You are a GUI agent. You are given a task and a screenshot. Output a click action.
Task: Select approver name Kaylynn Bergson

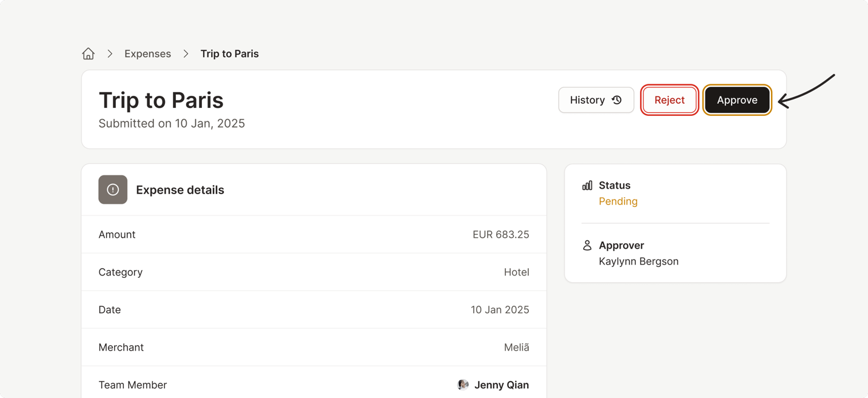coord(638,261)
